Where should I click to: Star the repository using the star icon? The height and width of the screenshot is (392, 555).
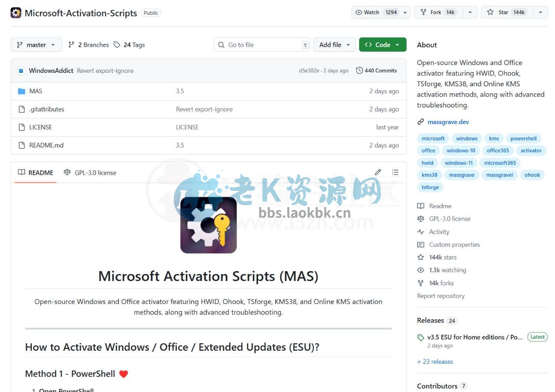pyautogui.click(x=490, y=12)
